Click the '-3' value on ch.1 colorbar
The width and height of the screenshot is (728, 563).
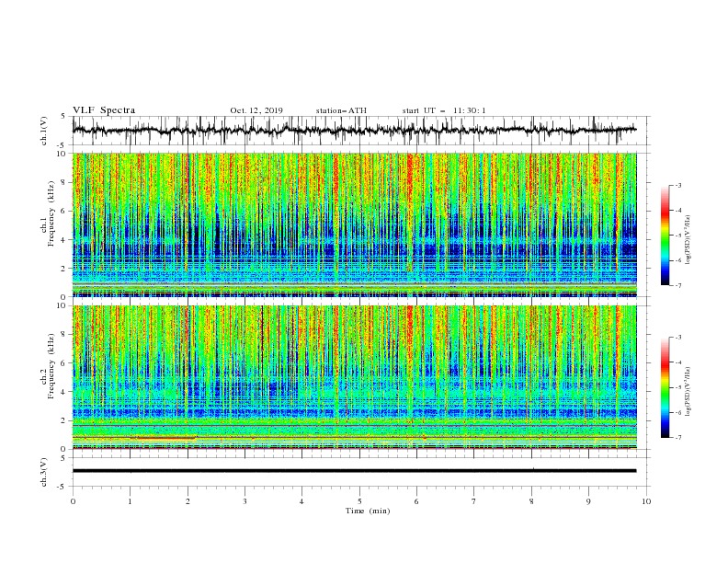678,185
